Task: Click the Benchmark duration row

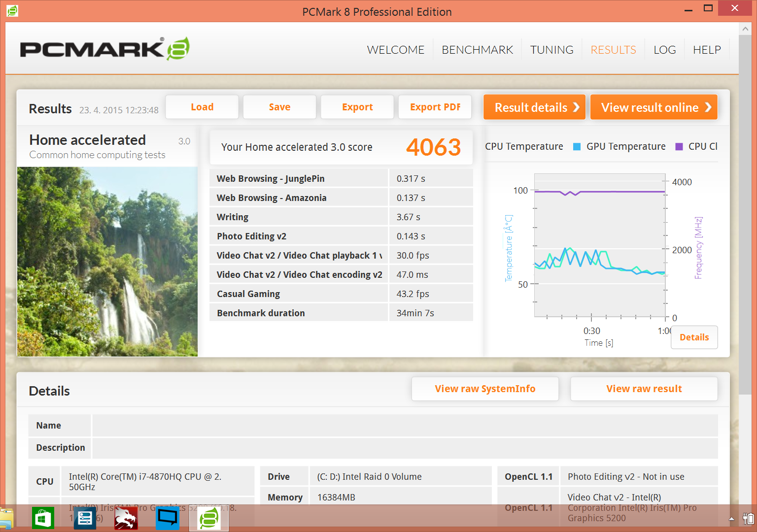Action: coord(341,313)
